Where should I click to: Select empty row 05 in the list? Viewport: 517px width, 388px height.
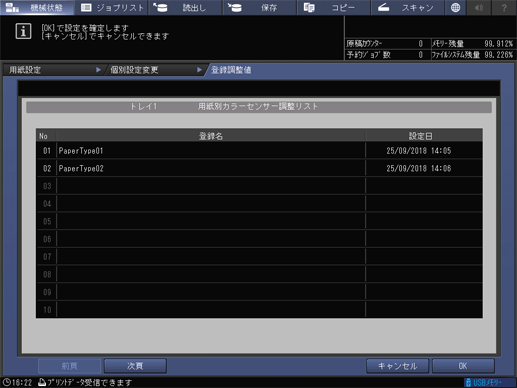click(x=259, y=221)
